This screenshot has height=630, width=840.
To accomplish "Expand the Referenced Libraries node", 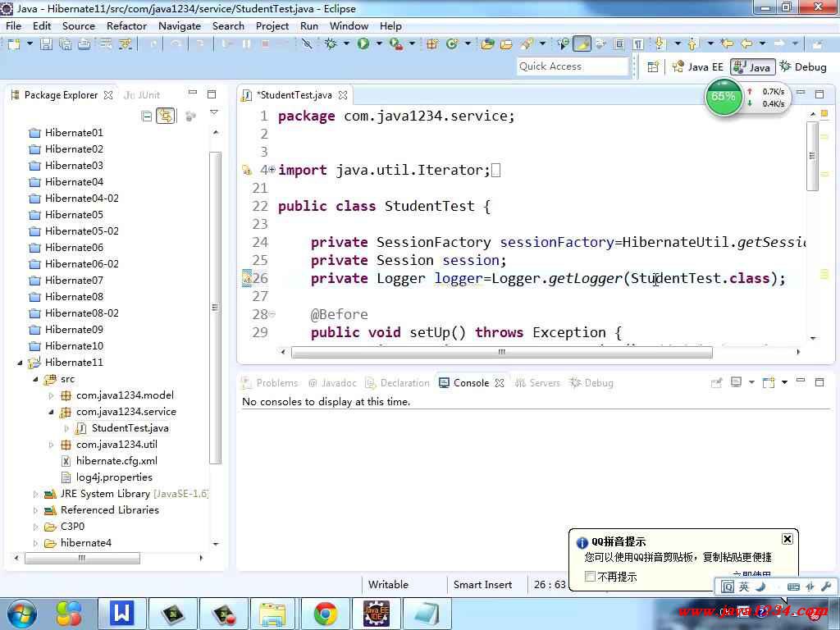I will click(x=35, y=510).
